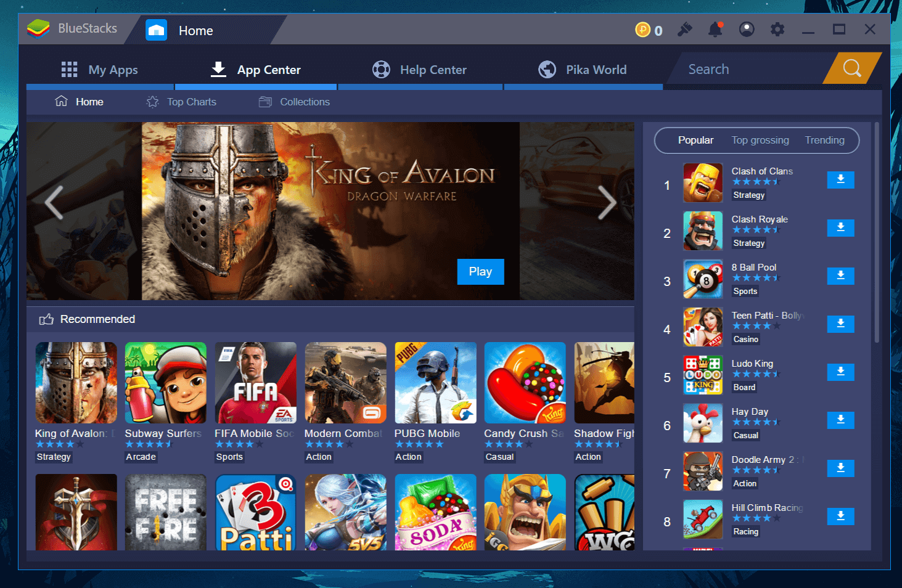Click the right-side vertical scrollbar
The image size is (902, 588).
[x=877, y=233]
